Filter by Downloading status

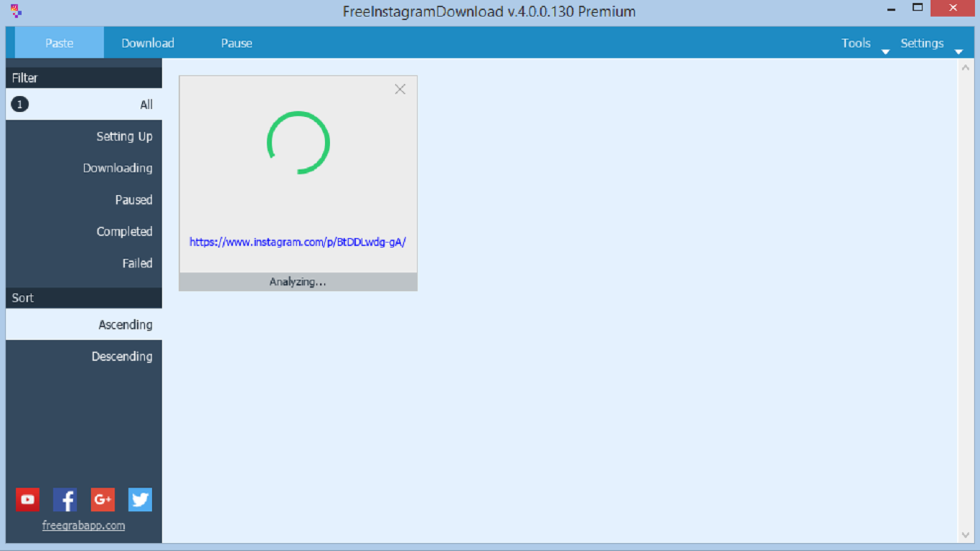coord(84,168)
